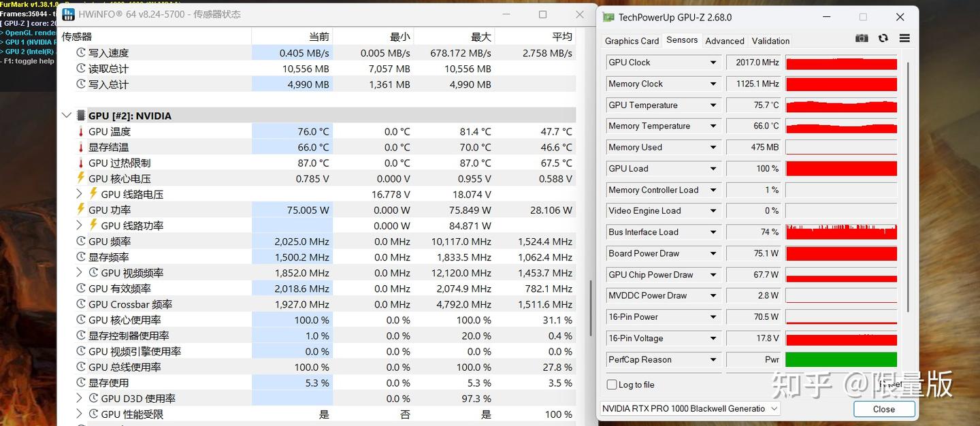Screen dimensions: 980x426
Task: Click the clock icon beside GPU 频率
Action: point(81,242)
